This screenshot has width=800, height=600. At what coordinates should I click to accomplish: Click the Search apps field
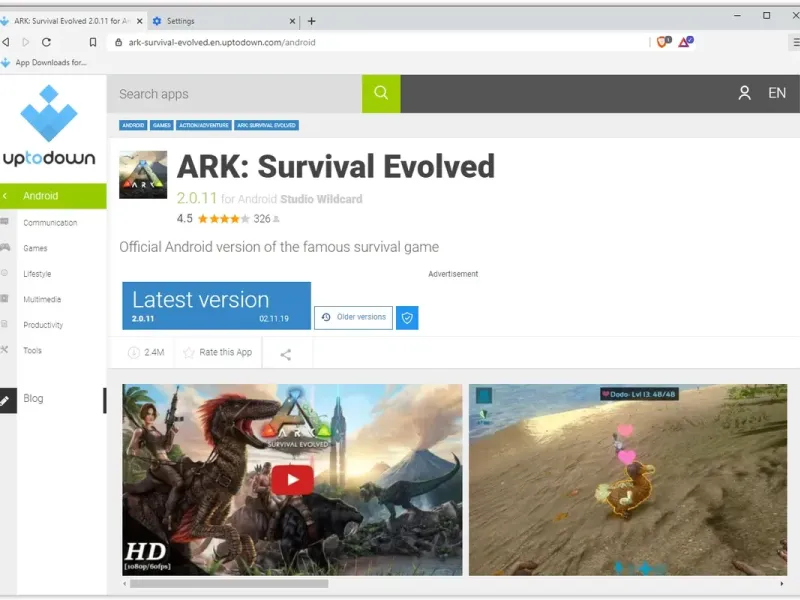point(235,94)
